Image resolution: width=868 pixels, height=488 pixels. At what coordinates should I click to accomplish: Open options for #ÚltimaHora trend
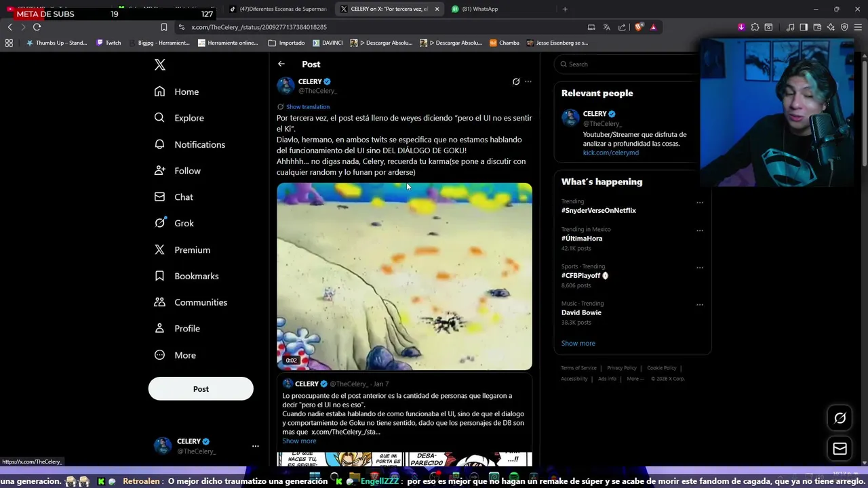(700, 230)
